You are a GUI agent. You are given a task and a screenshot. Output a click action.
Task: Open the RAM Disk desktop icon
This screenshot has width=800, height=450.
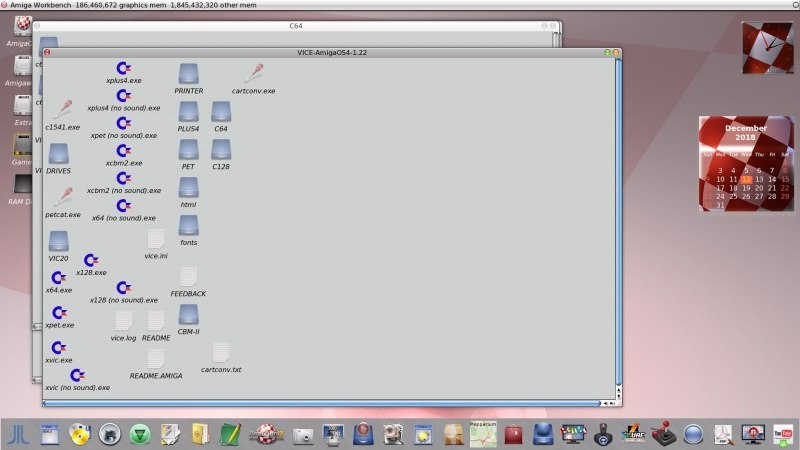click(x=22, y=186)
